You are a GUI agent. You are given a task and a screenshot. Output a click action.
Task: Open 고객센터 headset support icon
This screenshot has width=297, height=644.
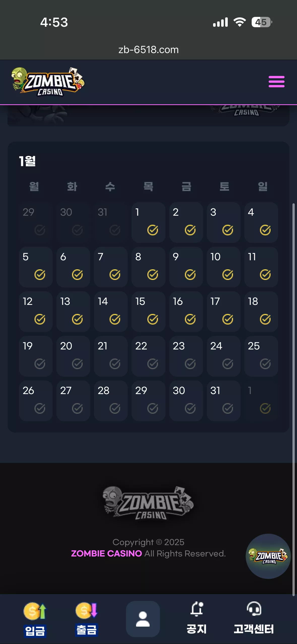click(254, 609)
